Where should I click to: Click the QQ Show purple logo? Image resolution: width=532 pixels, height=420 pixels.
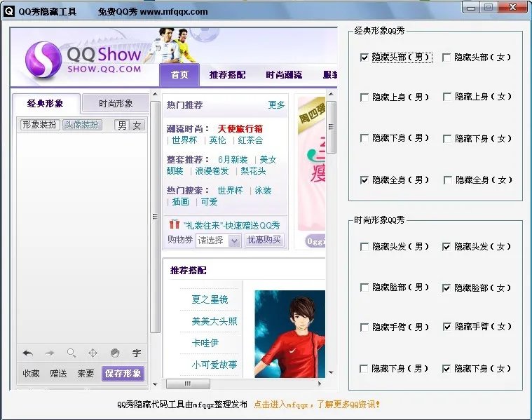[43, 60]
